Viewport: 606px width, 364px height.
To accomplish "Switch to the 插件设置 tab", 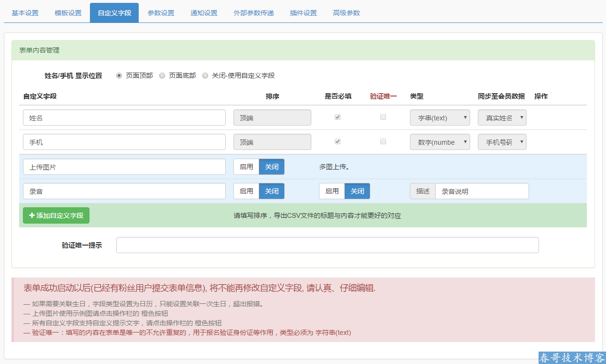I will point(303,13).
